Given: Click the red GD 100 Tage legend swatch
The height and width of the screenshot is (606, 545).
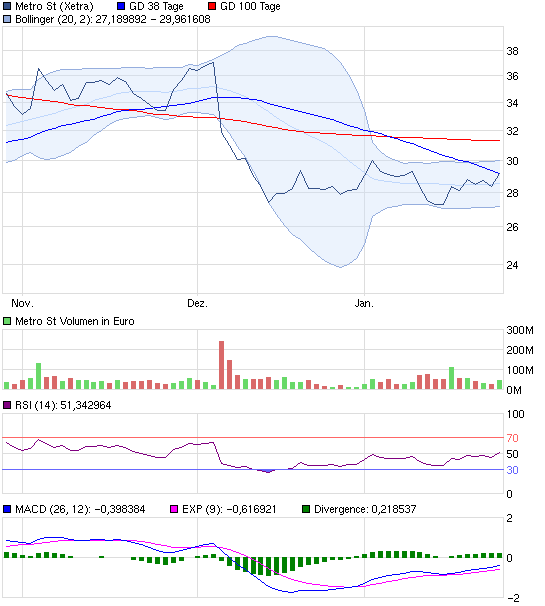Looking at the screenshot, I should point(212,7).
